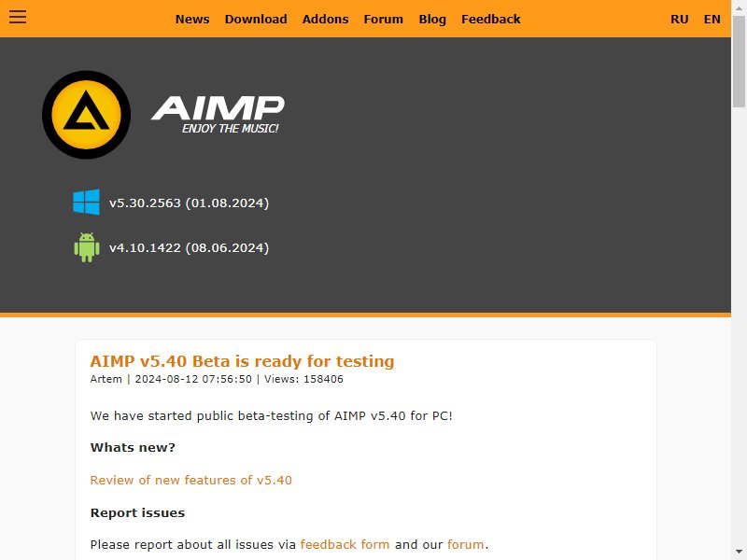This screenshot has width=747, height=560.
Task: Click the scrollbar up arrow
Action: pos(739,7)
